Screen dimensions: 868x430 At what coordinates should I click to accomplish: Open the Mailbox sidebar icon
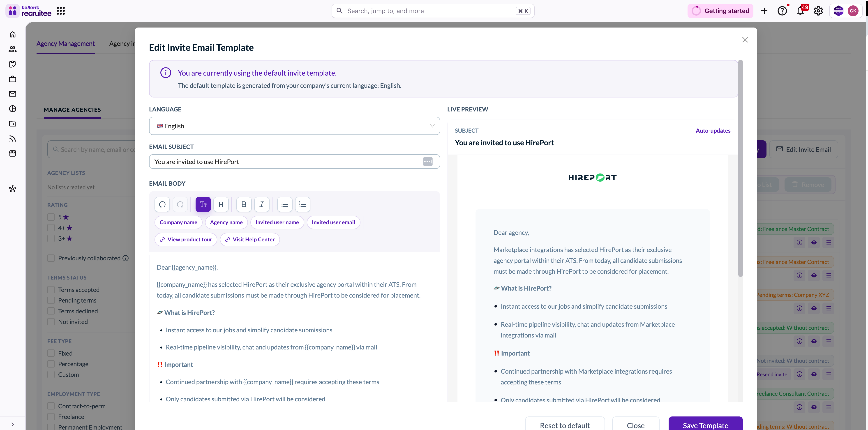[x=12, y=94]
